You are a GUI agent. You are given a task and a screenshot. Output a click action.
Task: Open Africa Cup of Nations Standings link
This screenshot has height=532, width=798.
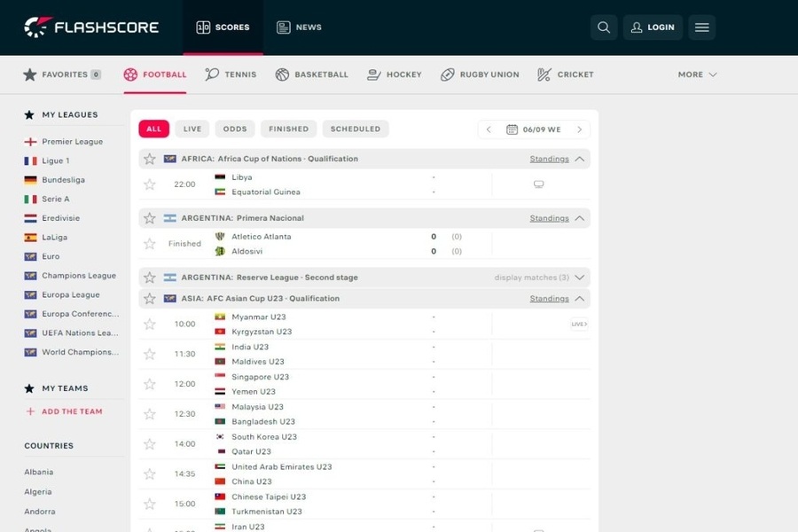click(549, 159)
